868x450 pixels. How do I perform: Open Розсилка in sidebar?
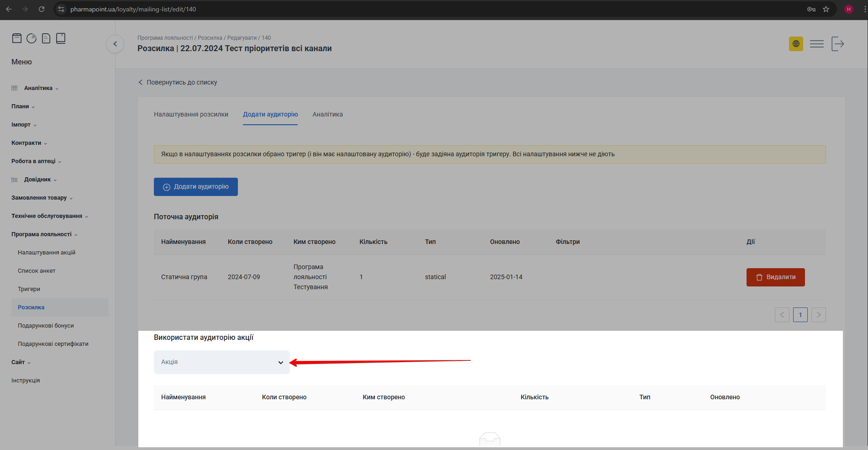tap(31, 307)
